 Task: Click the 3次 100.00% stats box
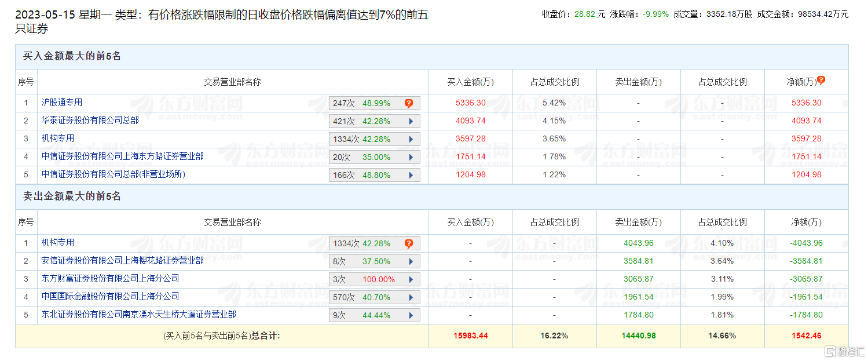[374, 279]
